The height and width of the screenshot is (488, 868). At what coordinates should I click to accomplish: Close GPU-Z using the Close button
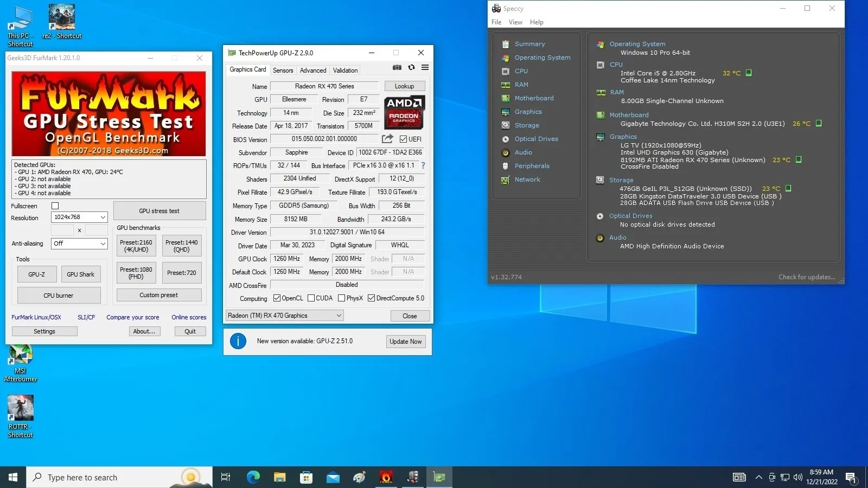click(x=410, y=316)
